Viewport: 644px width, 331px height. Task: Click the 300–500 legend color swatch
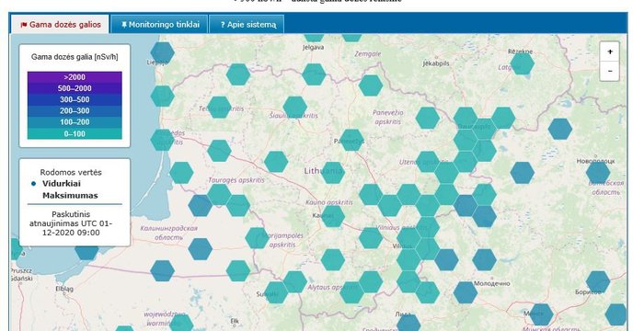(x=75, y=99)
